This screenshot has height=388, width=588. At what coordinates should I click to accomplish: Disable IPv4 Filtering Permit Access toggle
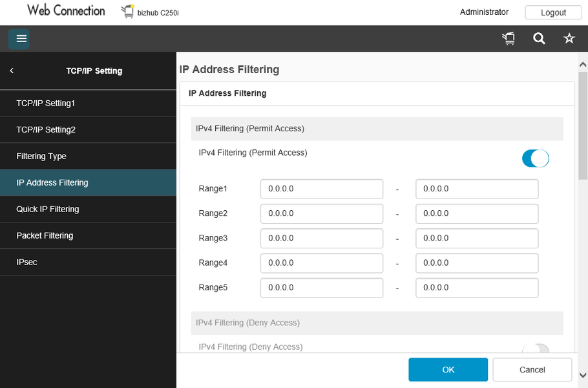pyautogui.click(x=535, y=158)
